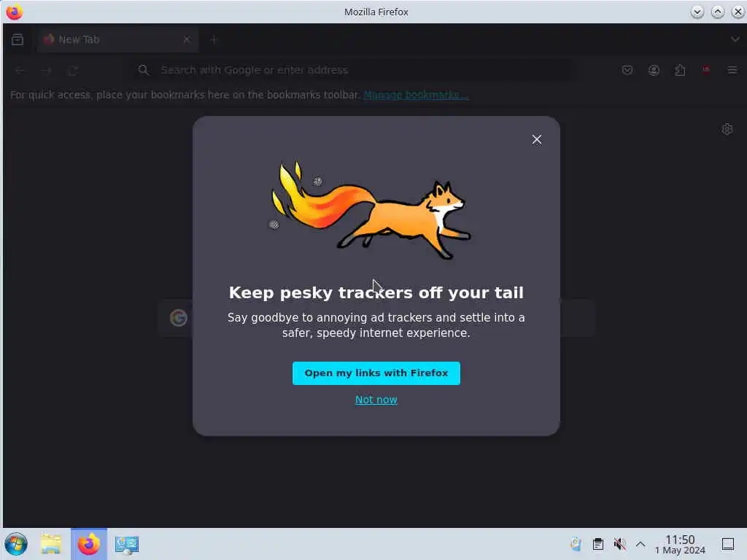The width and height of the screenshot is (747, 560).
Task: Reload the current page
Action: pyautogui.click(x=73, y=71)
